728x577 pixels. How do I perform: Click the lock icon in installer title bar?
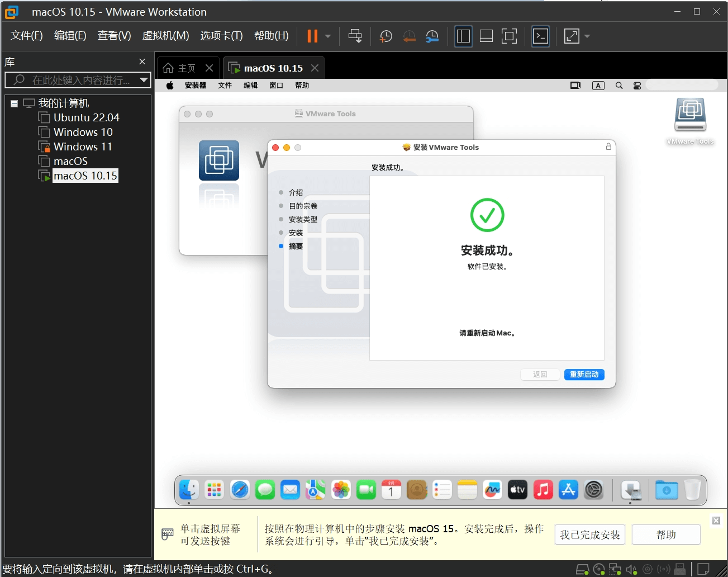click(x=608, y=146)
